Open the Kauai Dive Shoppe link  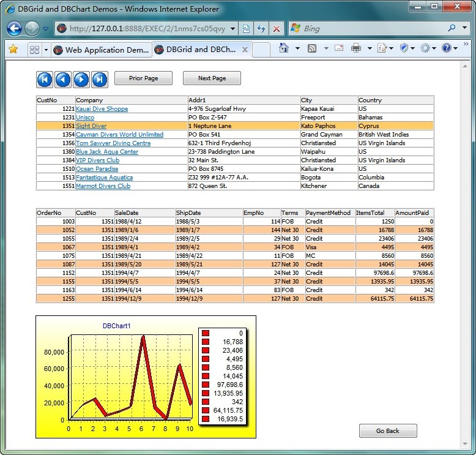pyautogui.click(x=102, y=109)
